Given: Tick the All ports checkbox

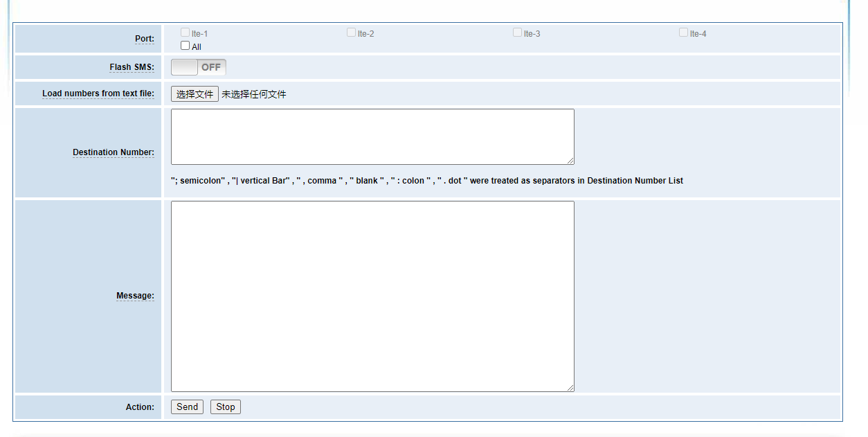Looking at the screenshot, I should coord(185,46).
